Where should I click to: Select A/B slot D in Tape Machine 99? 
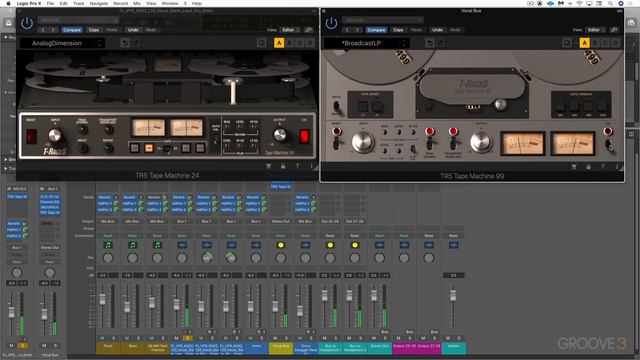point(616,43)
